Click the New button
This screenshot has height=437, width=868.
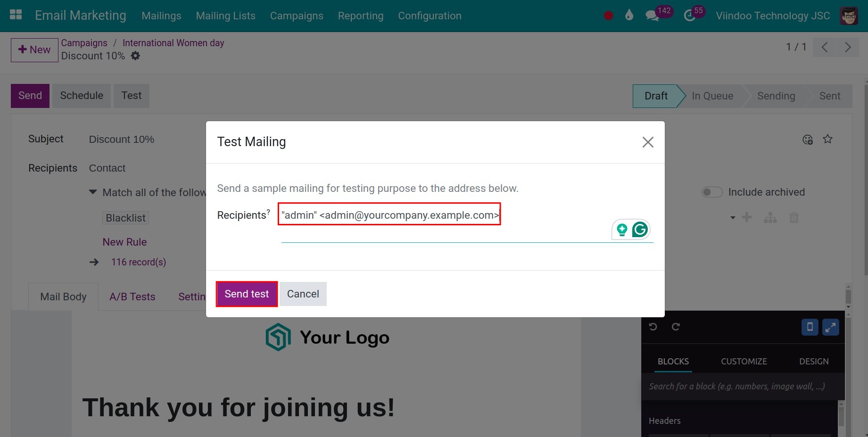(x=34, y=50)
